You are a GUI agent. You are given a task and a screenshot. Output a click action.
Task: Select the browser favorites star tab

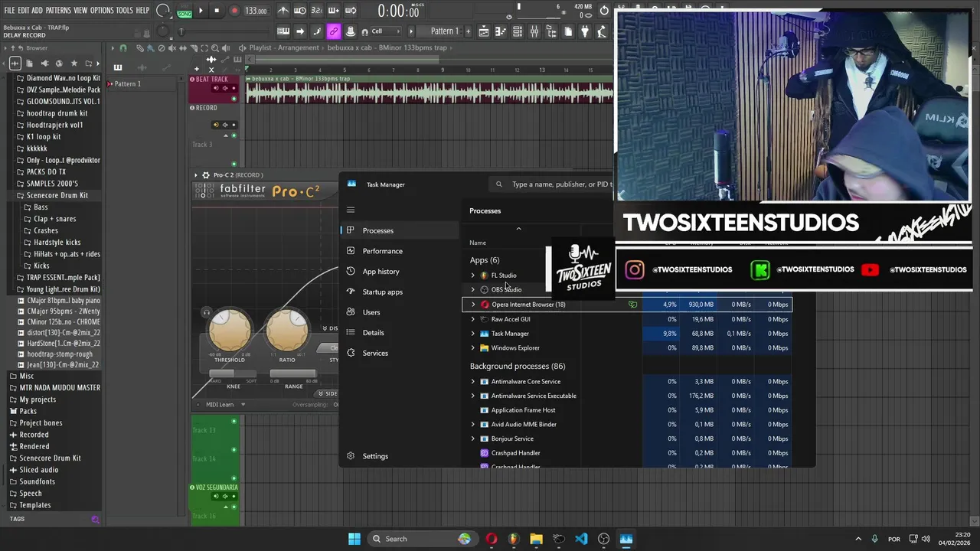73,64
